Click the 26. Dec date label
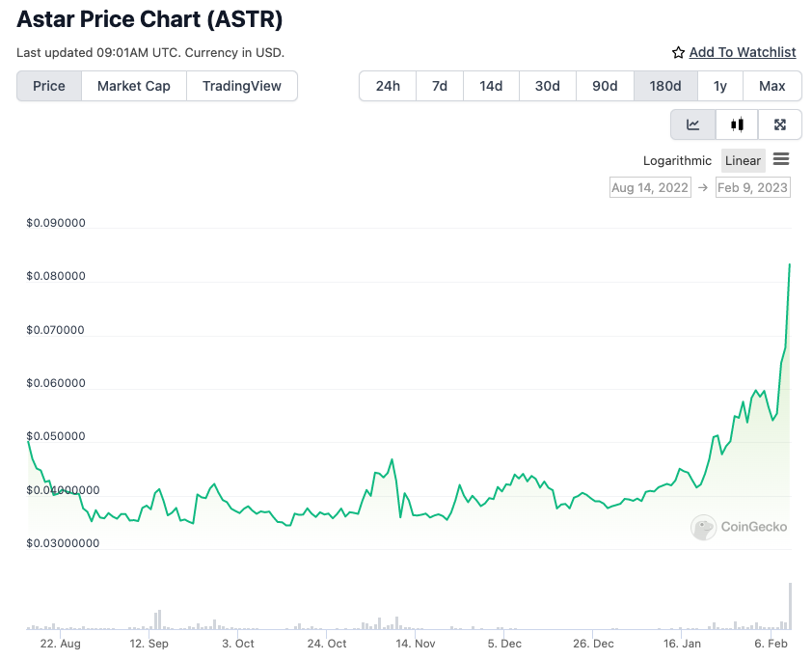The height and width of the screenshot is (660, 812). point(593,644)
